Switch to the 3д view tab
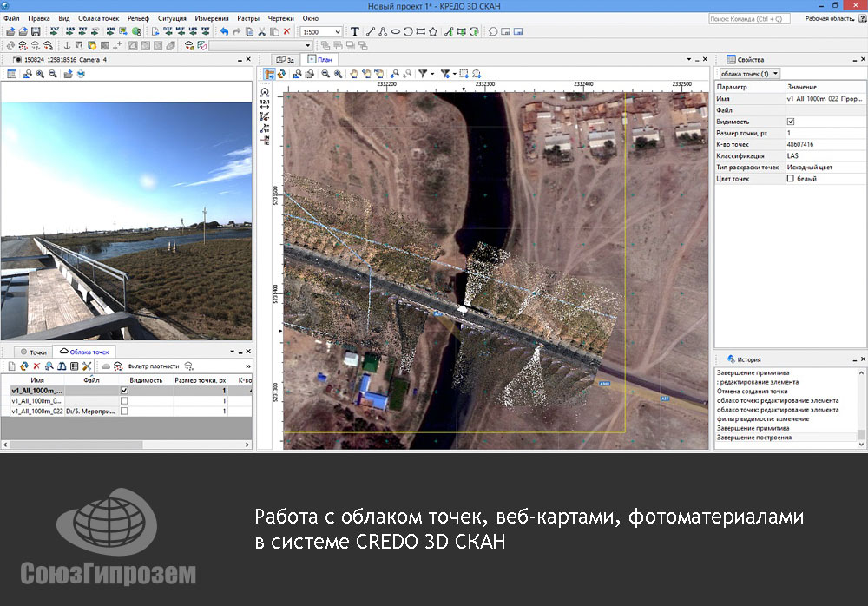Screen dimensions: 868x606 point(285,59)
